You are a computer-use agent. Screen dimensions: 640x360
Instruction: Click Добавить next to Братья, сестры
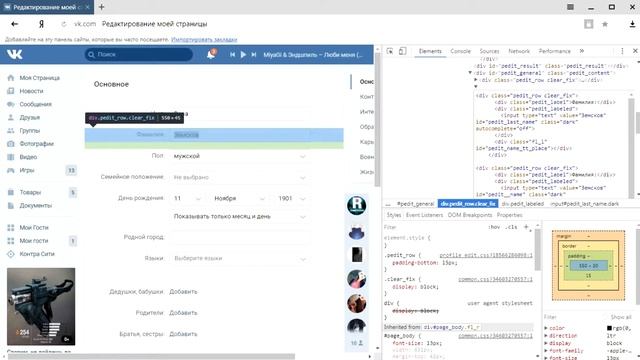click(x=183, y=334)
